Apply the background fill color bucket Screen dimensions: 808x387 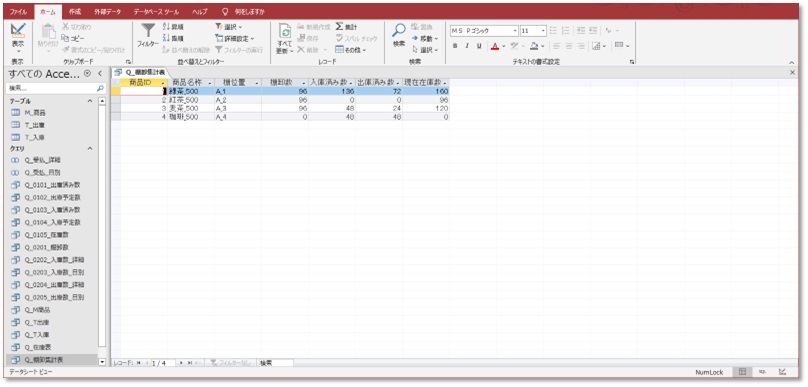534,46
